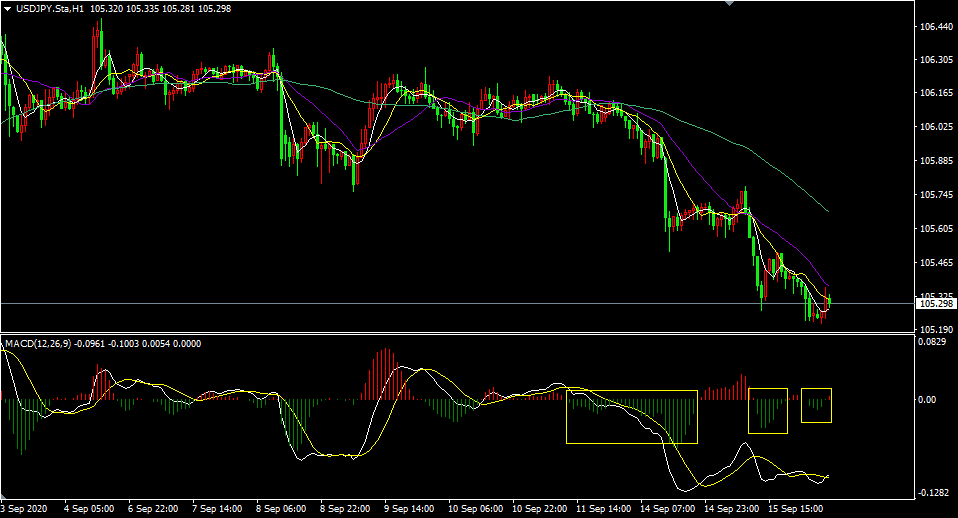The height and width of the screenshot is (518, 958).
Task: Select the widest yellow rectangle on MACD
Action: click(632, 417)
